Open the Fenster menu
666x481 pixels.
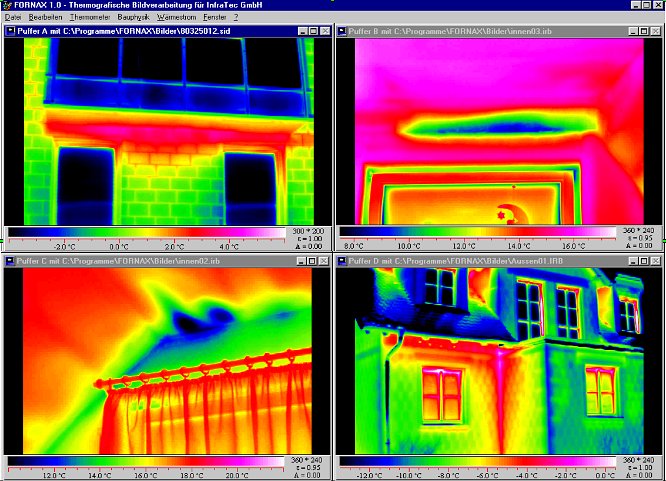point(216,18)
